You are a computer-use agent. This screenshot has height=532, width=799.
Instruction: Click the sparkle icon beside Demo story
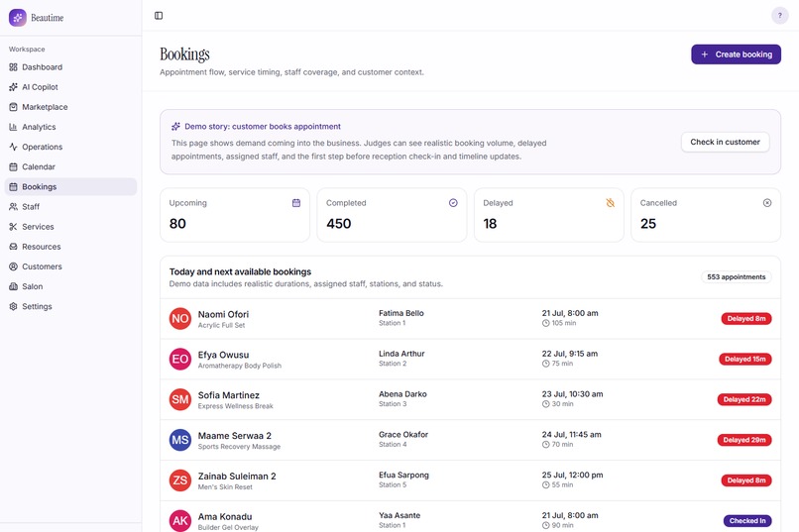(175, 126)
